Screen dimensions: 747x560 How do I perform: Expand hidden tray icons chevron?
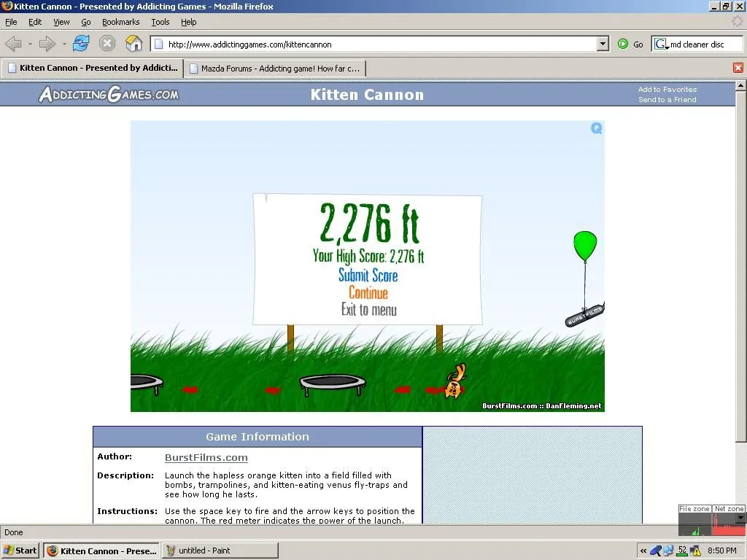point(643,551)
